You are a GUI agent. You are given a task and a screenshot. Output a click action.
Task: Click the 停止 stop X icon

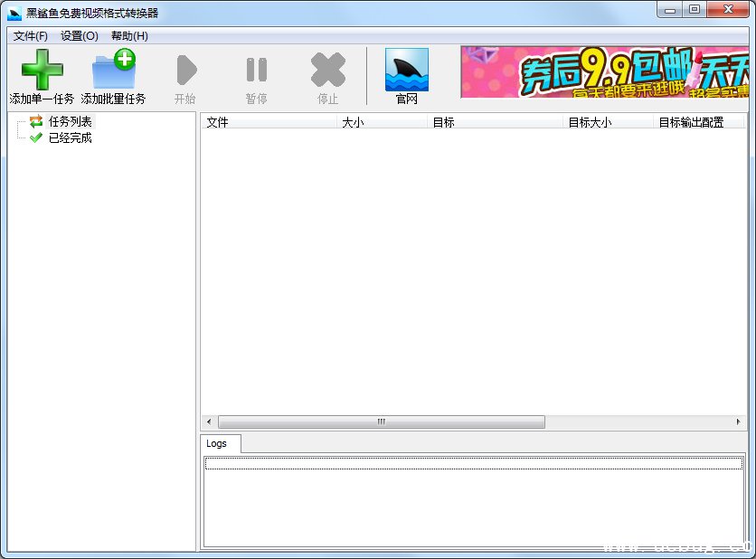click(327, 71)
